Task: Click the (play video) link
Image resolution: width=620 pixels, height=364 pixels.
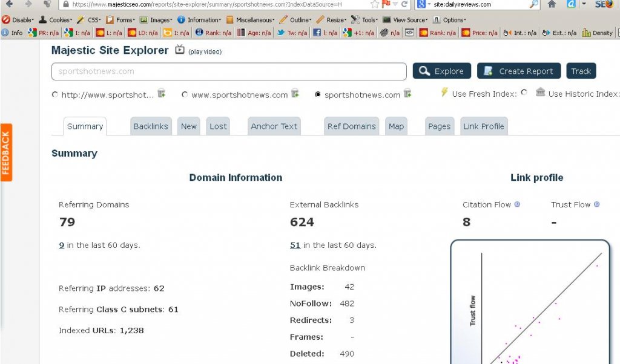Action: point(205,52)
